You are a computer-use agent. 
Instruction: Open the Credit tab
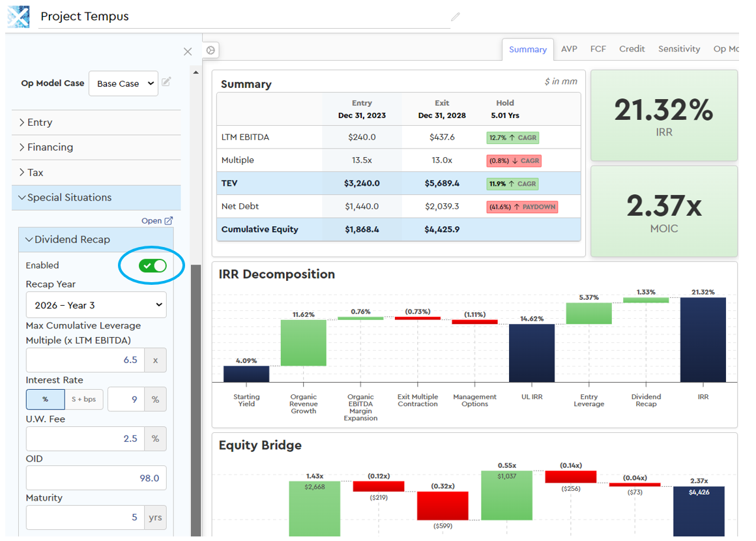coord(632,48)
